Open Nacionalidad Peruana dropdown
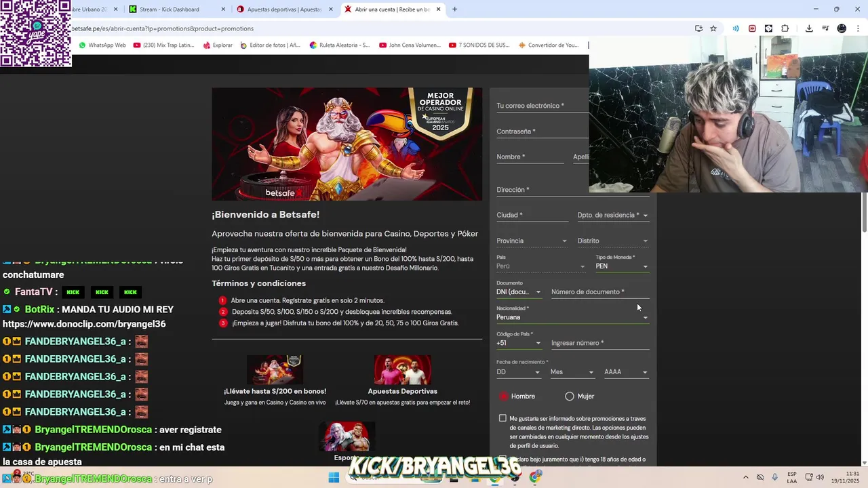Viewport: 868px width, 488px height. tap(573, 317)
